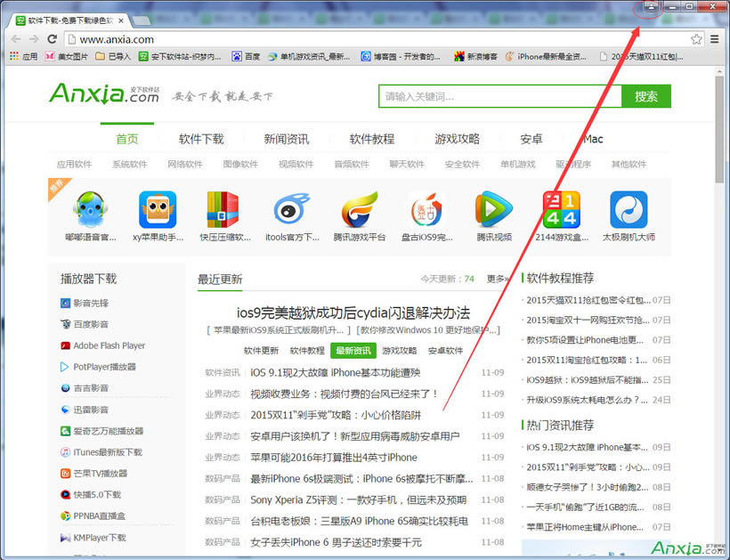Click the browser back arrow button
Viewport: 730px width, 560px height.
(15, 39)
